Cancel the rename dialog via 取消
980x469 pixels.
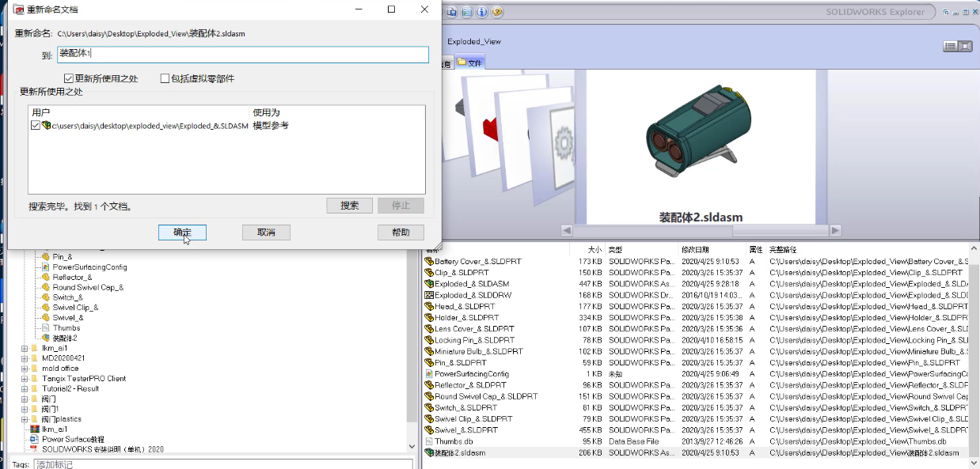tap(266, 232)
